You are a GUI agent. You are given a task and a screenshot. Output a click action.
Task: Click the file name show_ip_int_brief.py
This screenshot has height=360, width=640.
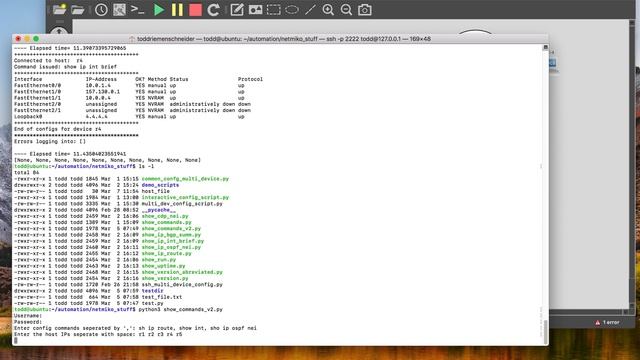coord(173,241)
